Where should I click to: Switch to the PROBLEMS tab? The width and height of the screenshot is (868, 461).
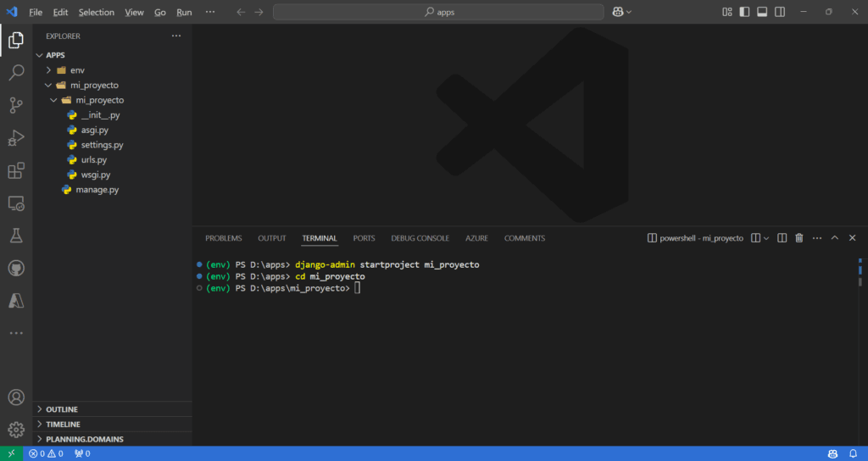(x=224, y=238)
